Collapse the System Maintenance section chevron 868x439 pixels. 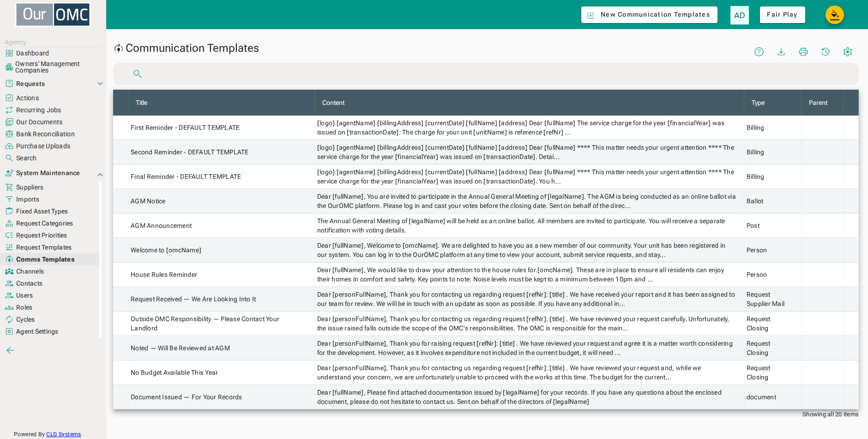coord(100,174)
